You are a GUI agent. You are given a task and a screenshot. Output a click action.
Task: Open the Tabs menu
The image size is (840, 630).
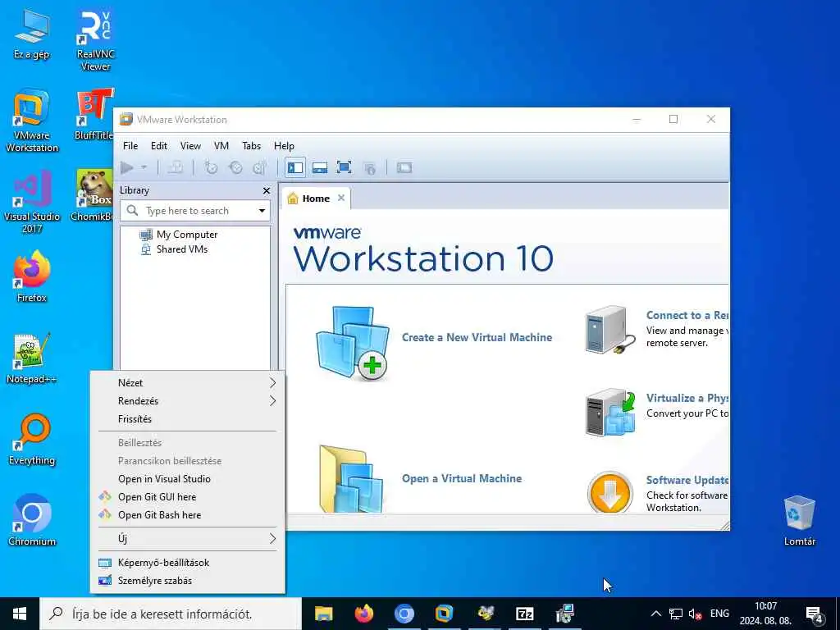pos(251,146)
